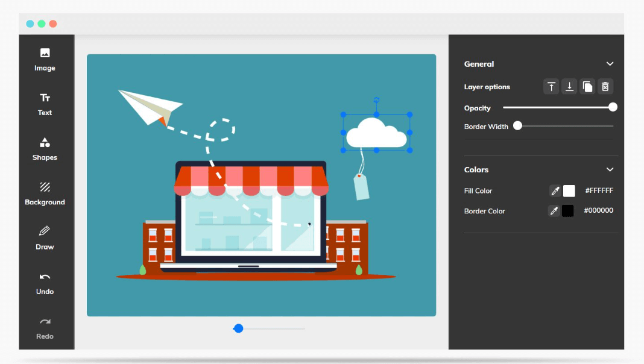Activate the Fill Color eyedropper

554,190
